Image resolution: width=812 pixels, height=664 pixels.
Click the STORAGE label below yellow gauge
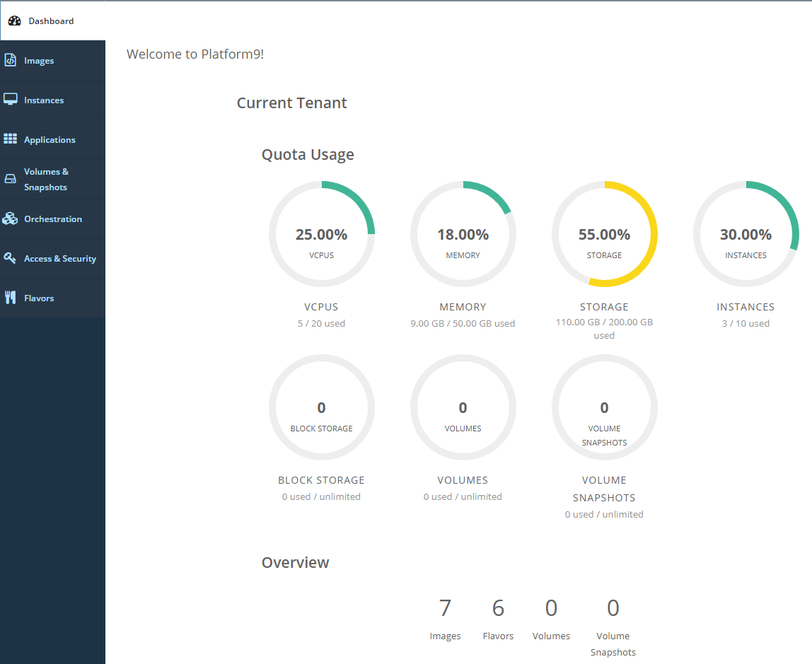point(604,307)
